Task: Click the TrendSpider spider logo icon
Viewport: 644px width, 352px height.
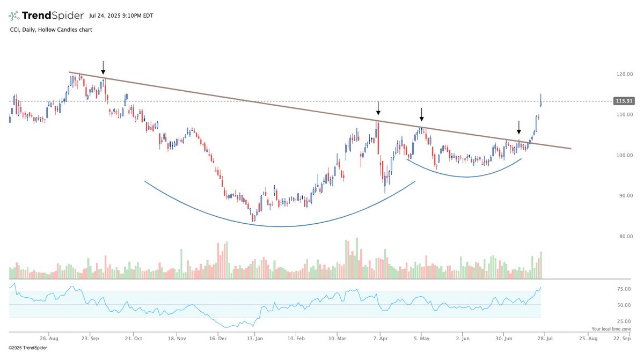Action: pyautogui.click(x=14, y=16)
